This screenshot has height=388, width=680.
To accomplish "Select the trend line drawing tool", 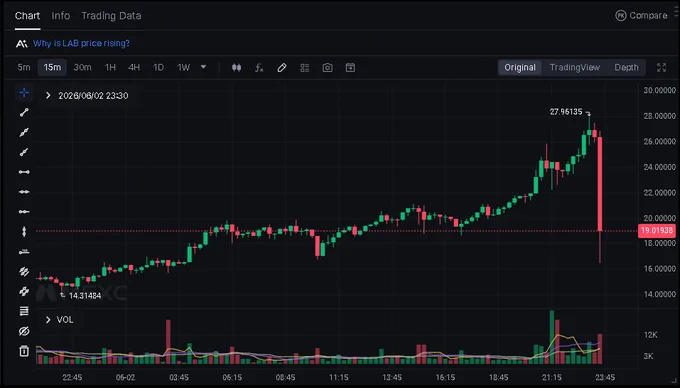I will click(24, 113).
